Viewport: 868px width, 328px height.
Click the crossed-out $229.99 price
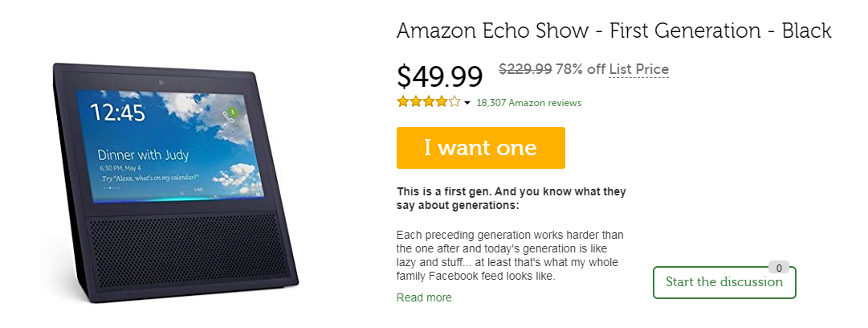525,68
